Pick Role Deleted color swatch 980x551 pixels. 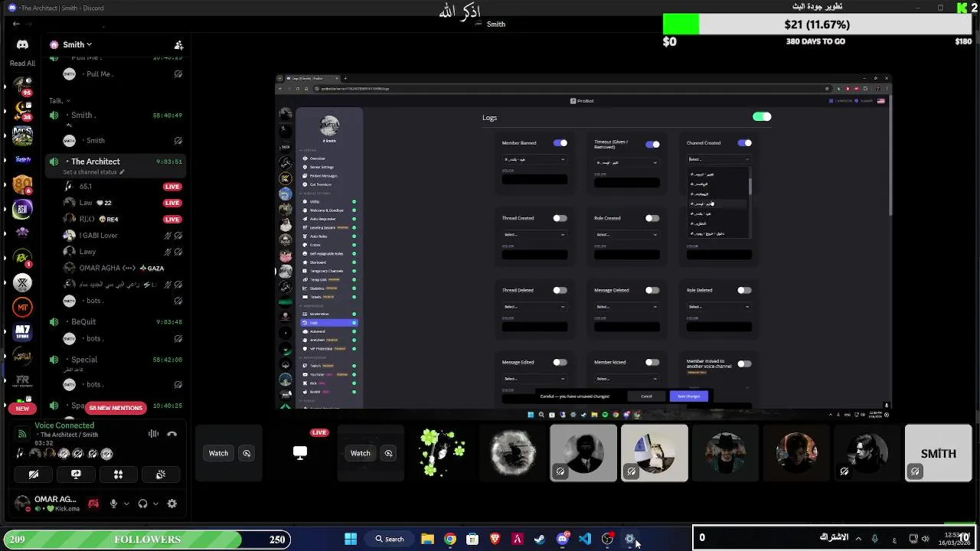point(719,327)
